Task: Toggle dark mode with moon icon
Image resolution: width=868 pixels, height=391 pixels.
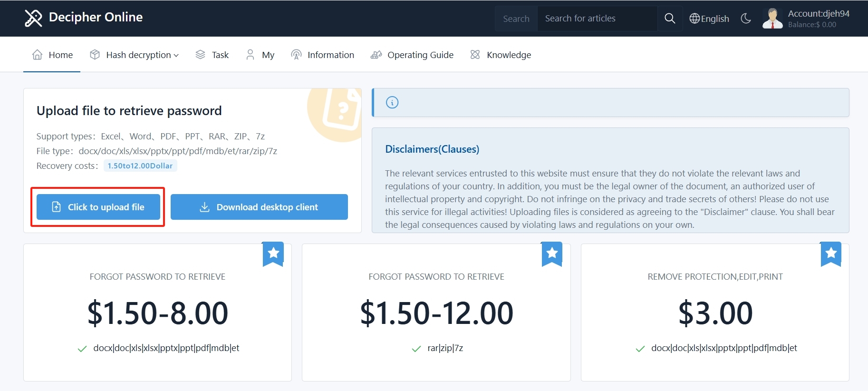Action: pyautogui.click(x=746, y=19)
